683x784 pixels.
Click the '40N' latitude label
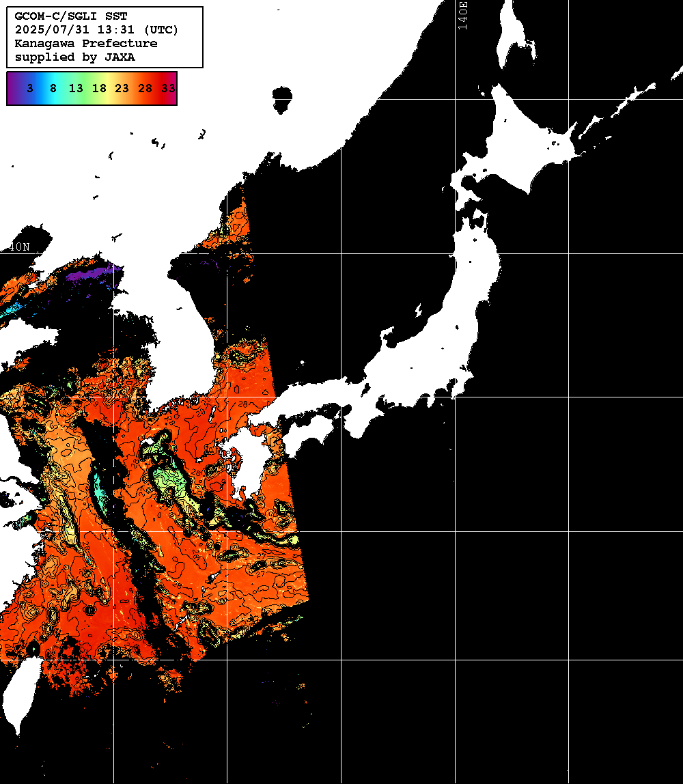(19, 247)
